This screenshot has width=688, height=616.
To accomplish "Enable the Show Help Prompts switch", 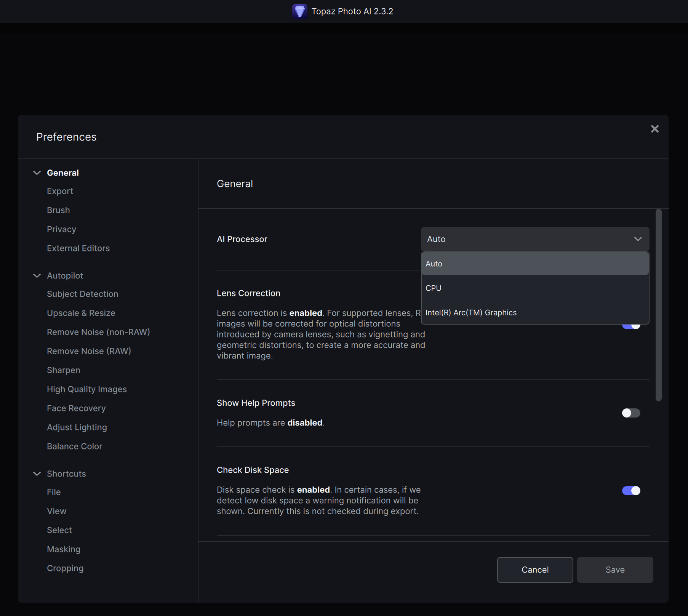I will 631,413.
